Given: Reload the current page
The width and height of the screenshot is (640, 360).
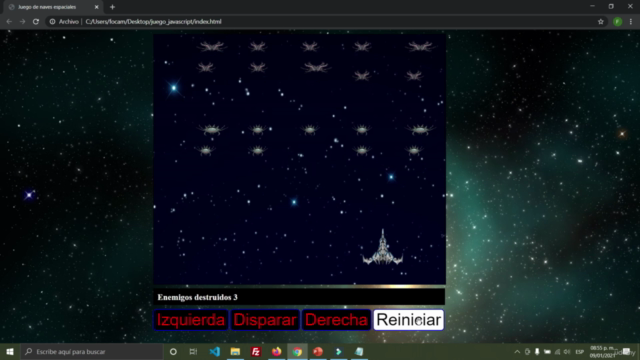Looking at the screenshot, I should tap(36, 22).
